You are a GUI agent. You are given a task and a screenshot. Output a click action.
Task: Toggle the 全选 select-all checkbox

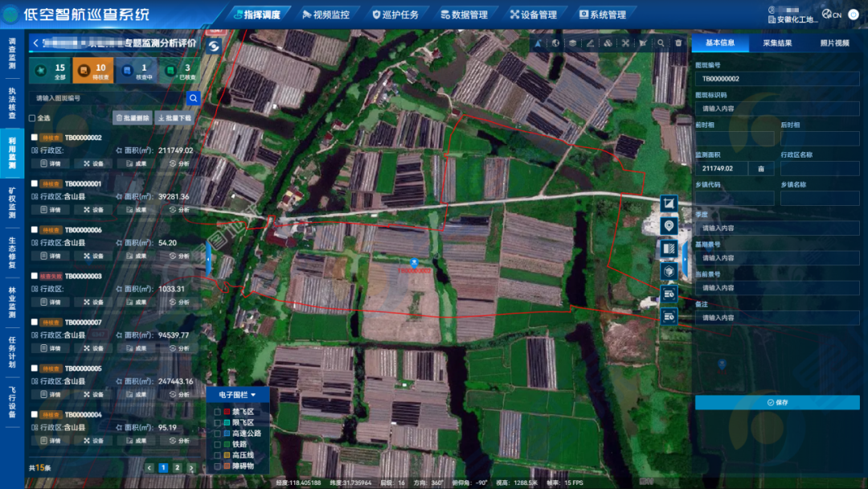click(32, 117)
